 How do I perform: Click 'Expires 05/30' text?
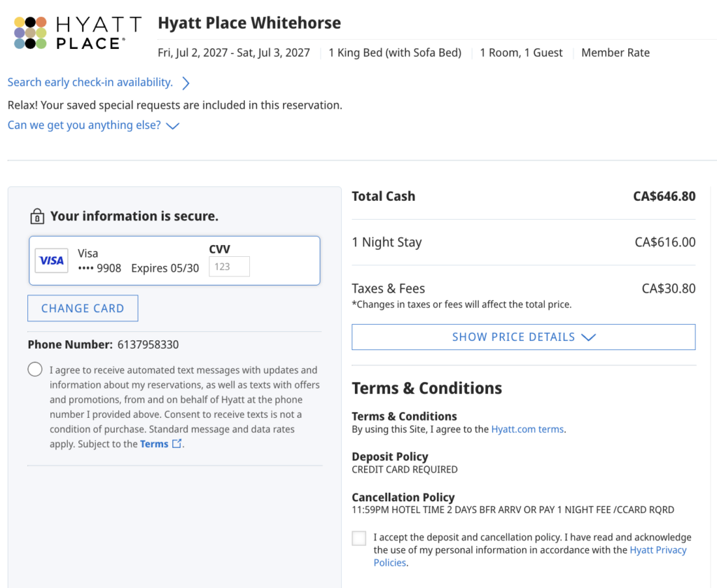coord(165,268)
